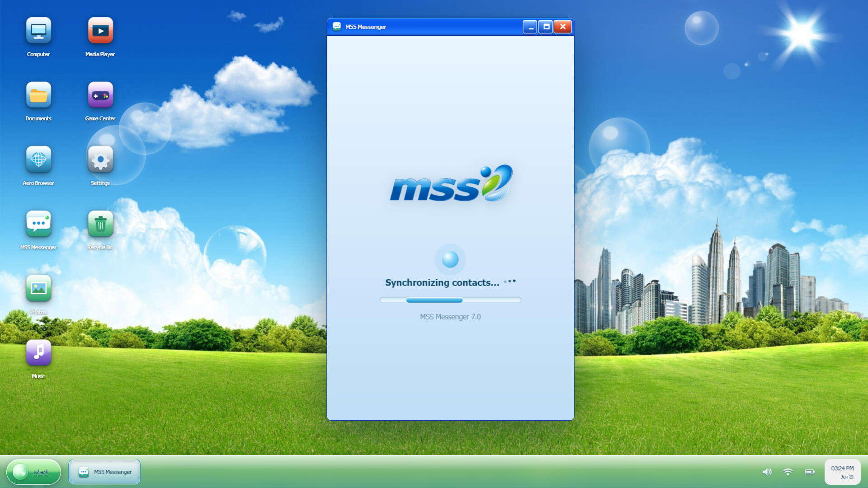Maximize the MSS Messenger window

point(546,27)
